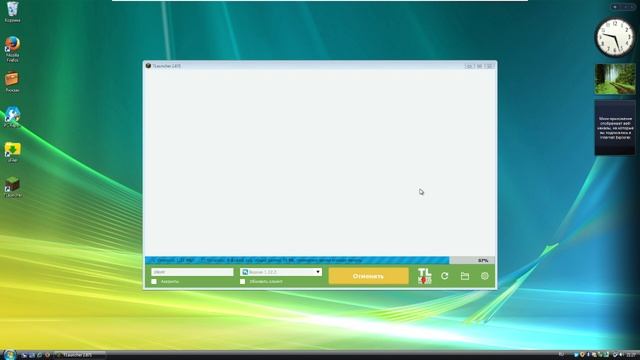Focus the player name input field
Viewport: 640px width, 360px height.
pos(192,272)
